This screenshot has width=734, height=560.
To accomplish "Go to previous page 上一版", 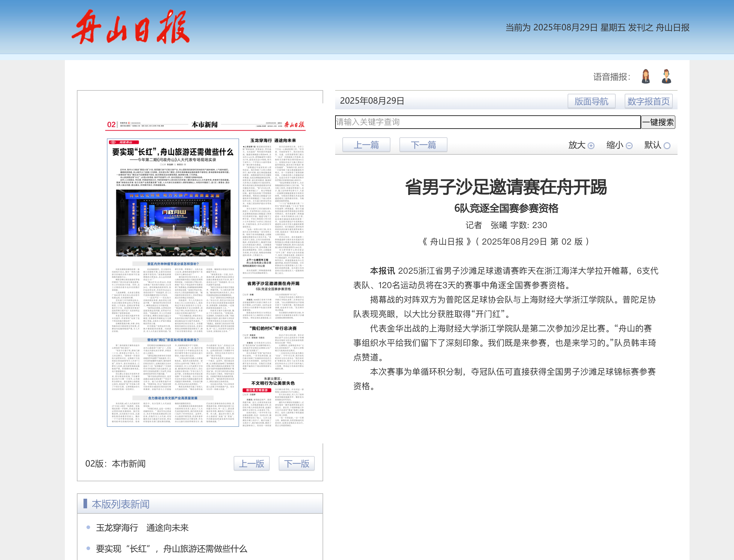I will pos(252,463).
